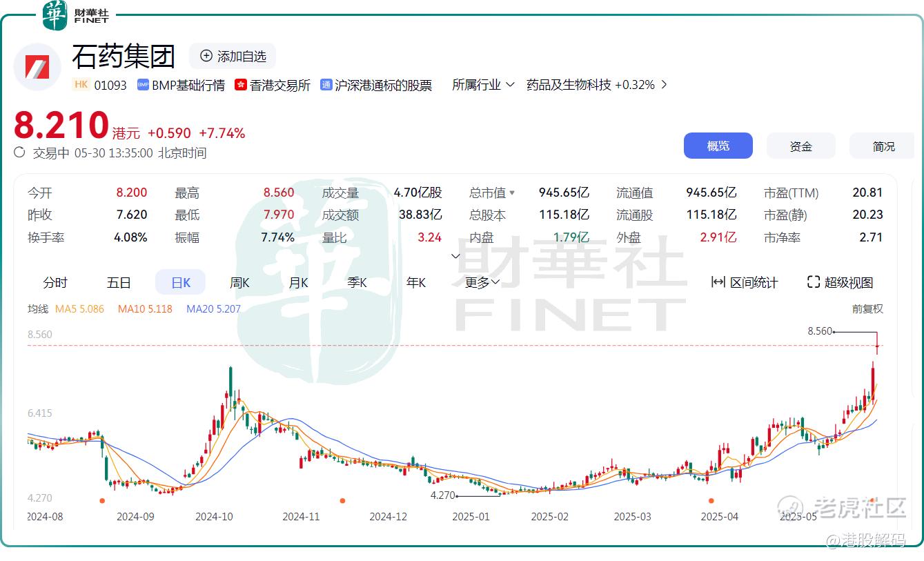Click the 市盈(TTM) value 20.81
Image resolution: width=924 pixels, height=561 pixels.
tap(867, 193)
